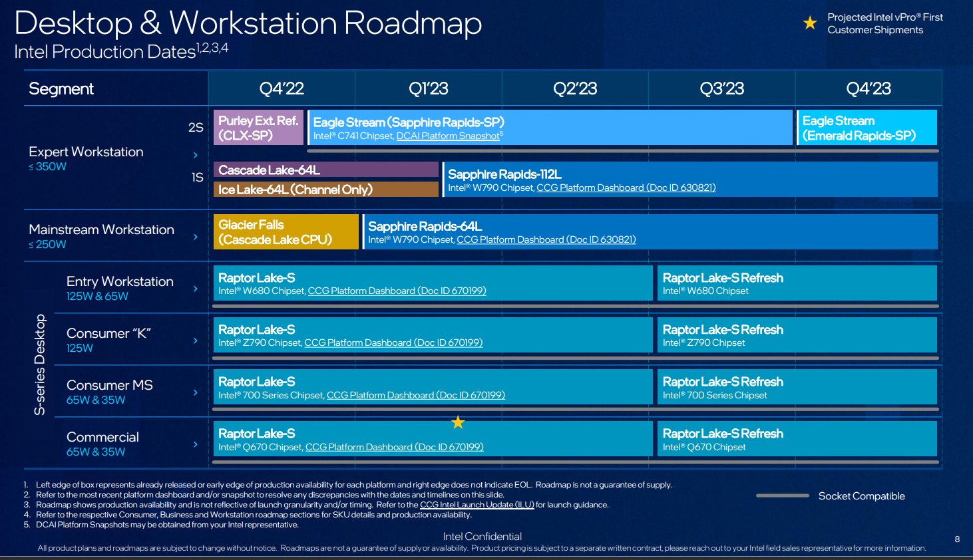Select the Eagle Stream Emerald Rapids-SP box

(x=866, y=127)
